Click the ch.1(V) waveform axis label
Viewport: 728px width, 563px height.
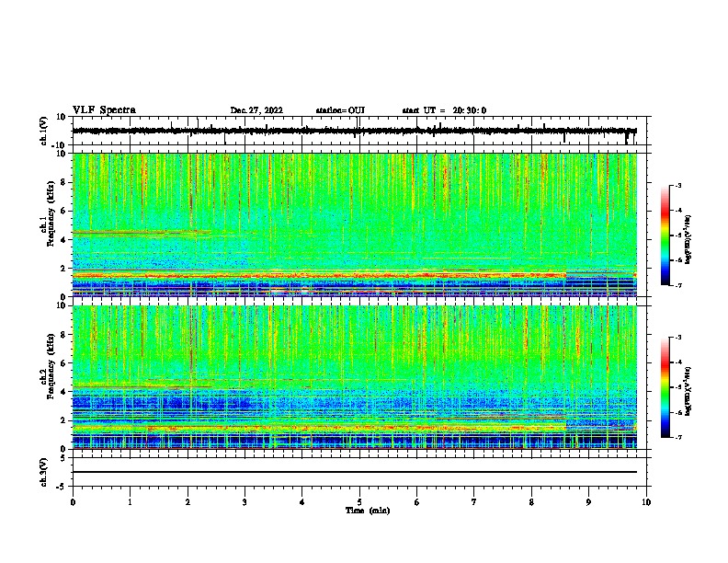[44, 131]
